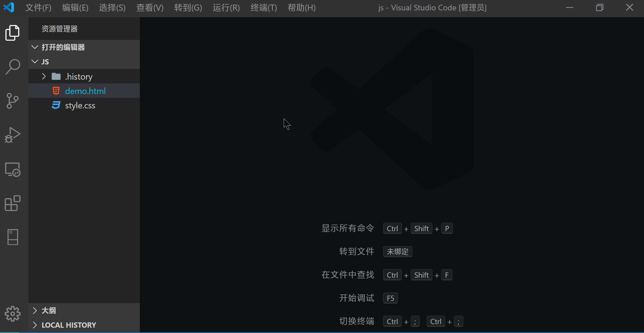644x333 pixels.
Task: Open demo.html in the file tree
Action: pos(85,91)
